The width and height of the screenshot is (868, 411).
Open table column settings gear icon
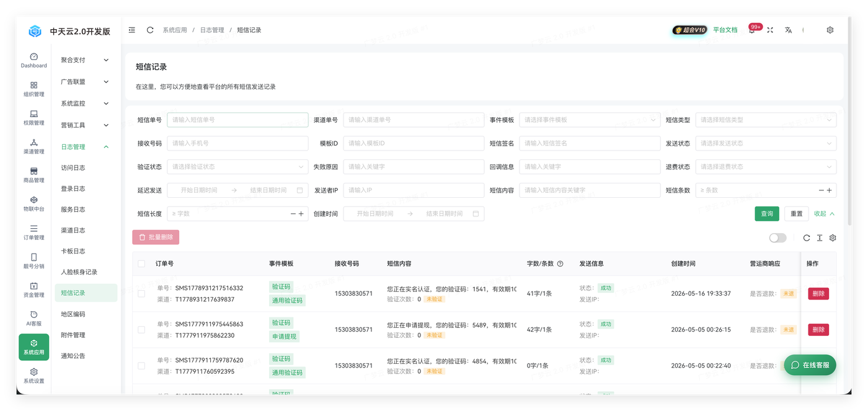pos(833,238)
